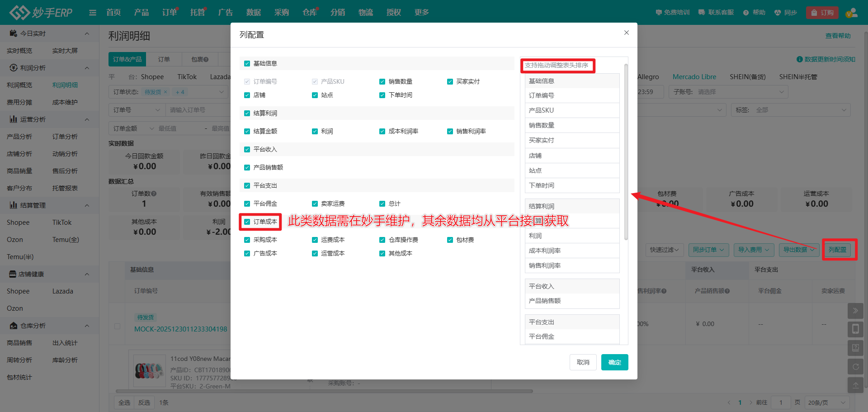This screenshot has height=412, width=868.
Task: Open the 采购 top menu
Action: tap(282, 13)
